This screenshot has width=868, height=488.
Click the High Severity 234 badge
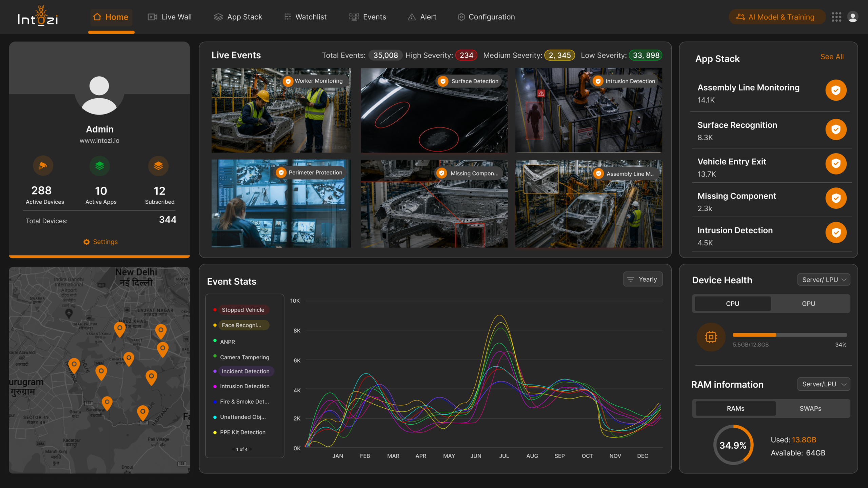[x=466, y=55]
